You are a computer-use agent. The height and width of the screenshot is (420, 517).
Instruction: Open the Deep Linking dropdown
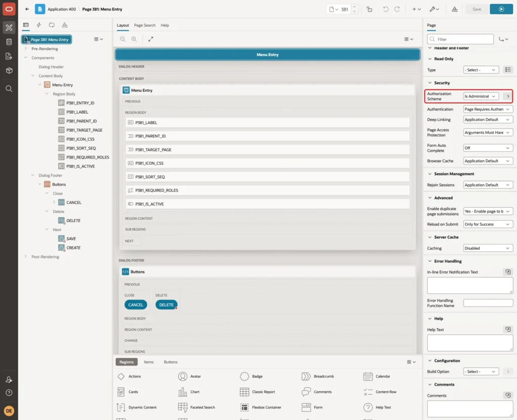(488, 120)
